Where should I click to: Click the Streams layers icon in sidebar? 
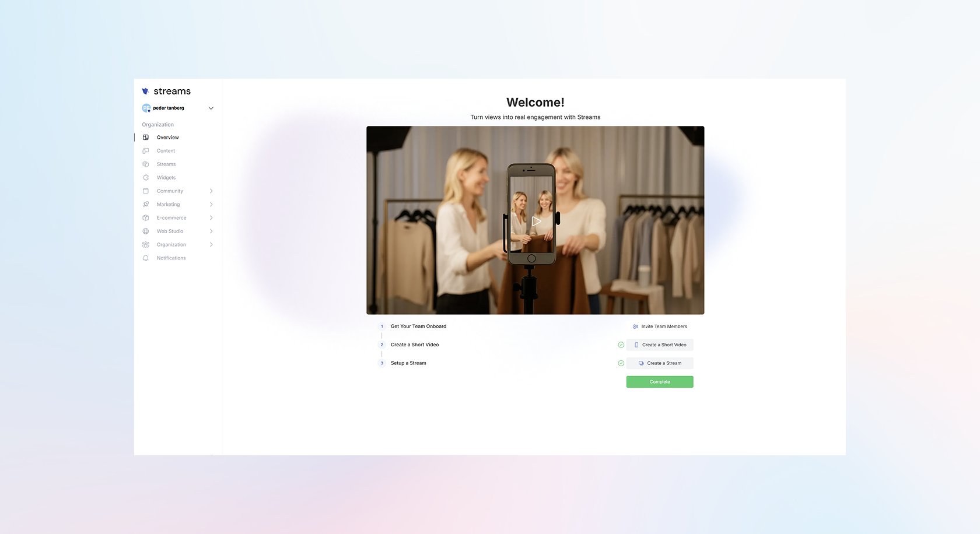[146, 164]
